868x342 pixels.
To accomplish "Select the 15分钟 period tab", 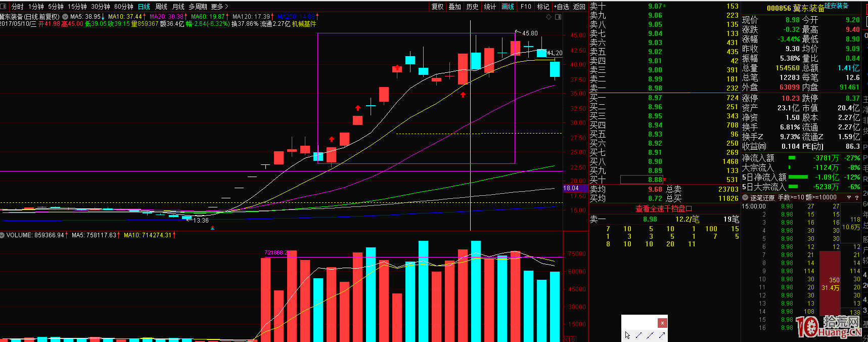I will pyautogui.click(x=77, y=7).
